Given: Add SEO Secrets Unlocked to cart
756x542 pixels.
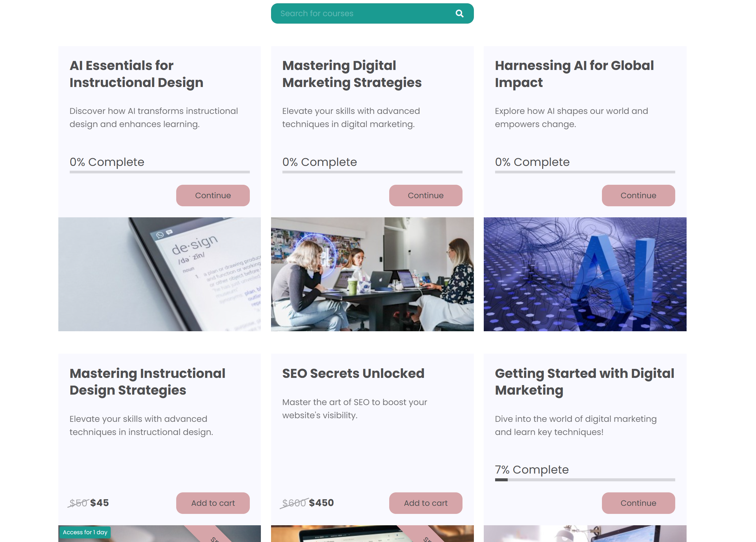Looking at the screenshot, I should 425,503.
